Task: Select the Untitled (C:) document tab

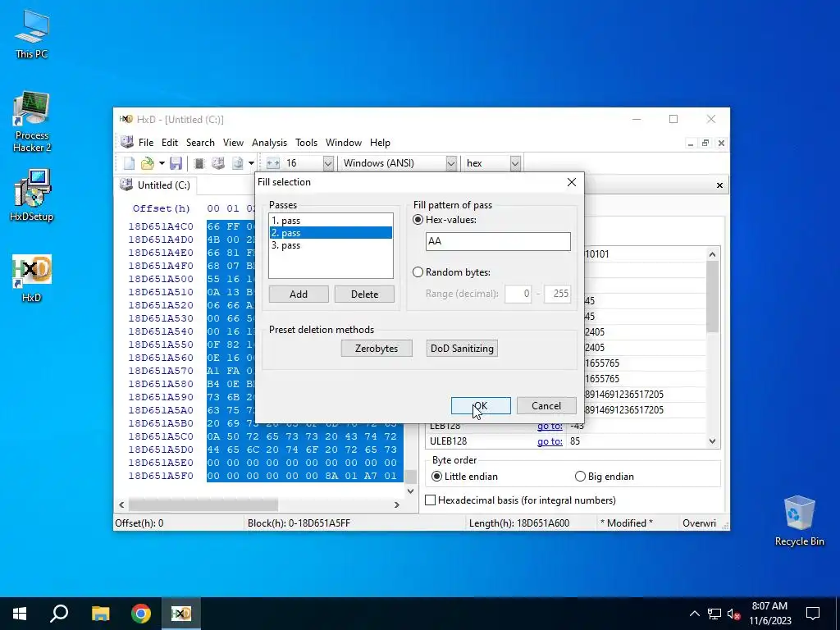Action: 156,185
